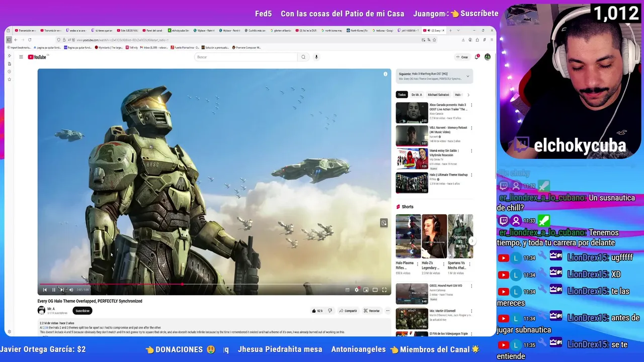The image size is (644, 362).
Task: Click the Compartir share button
Action: click(x=348, y=311)
